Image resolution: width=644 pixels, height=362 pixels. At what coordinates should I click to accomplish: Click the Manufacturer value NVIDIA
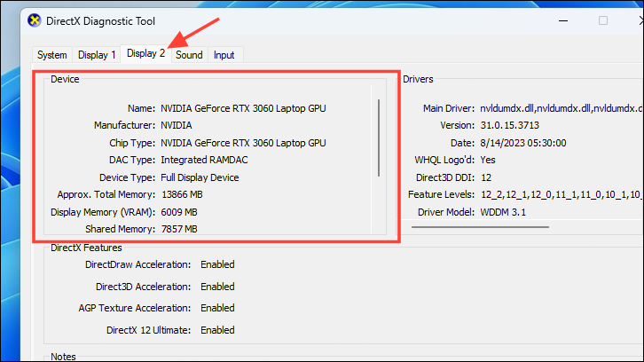point(177,125)
